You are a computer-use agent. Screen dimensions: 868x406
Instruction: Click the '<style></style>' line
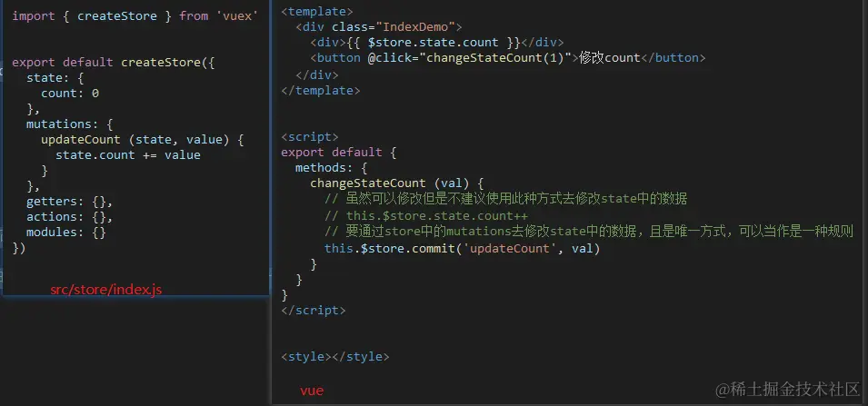334,357
